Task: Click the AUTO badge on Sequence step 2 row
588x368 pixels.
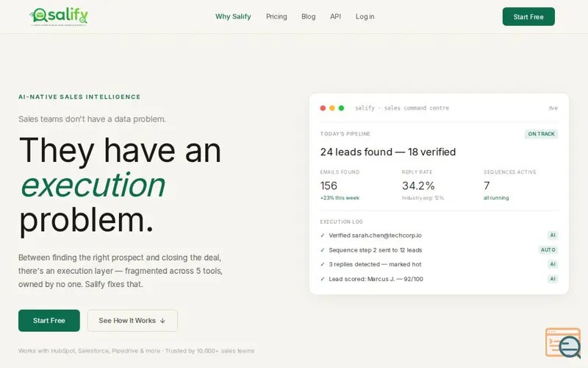Action: click(548, 250)
